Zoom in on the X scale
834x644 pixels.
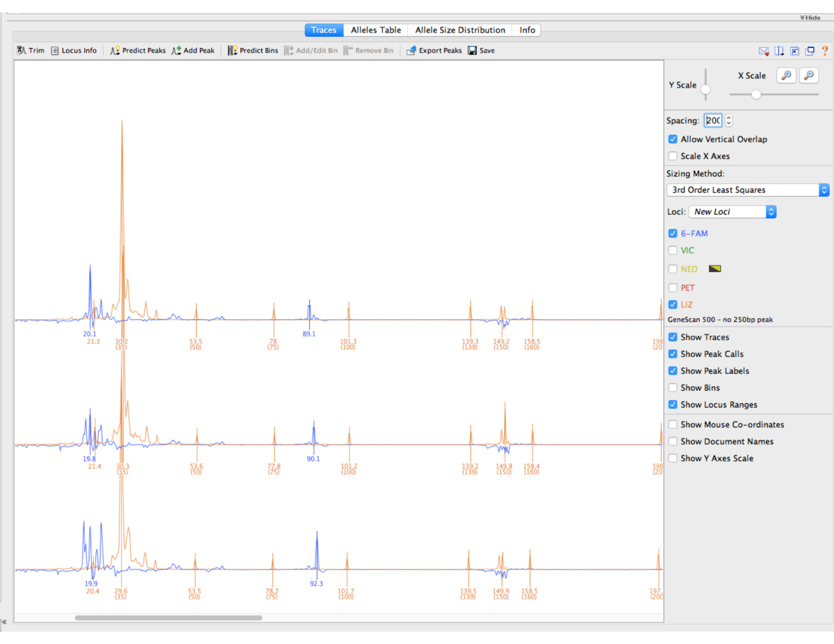coord(787,76)
